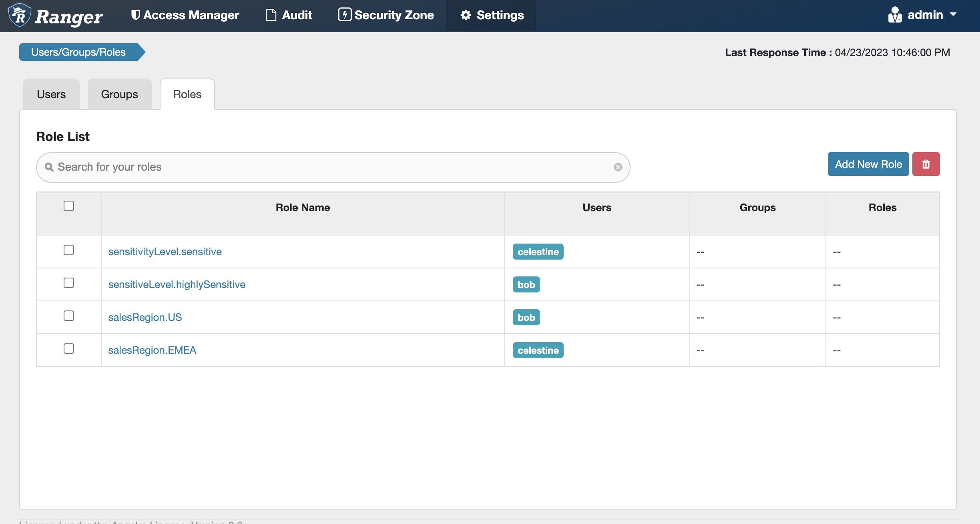The width and height of the screenshot is (980, 524).
Task: Select the salesRegion.US row checkbox
Action: pyautogui.click(x=69, y=316)
